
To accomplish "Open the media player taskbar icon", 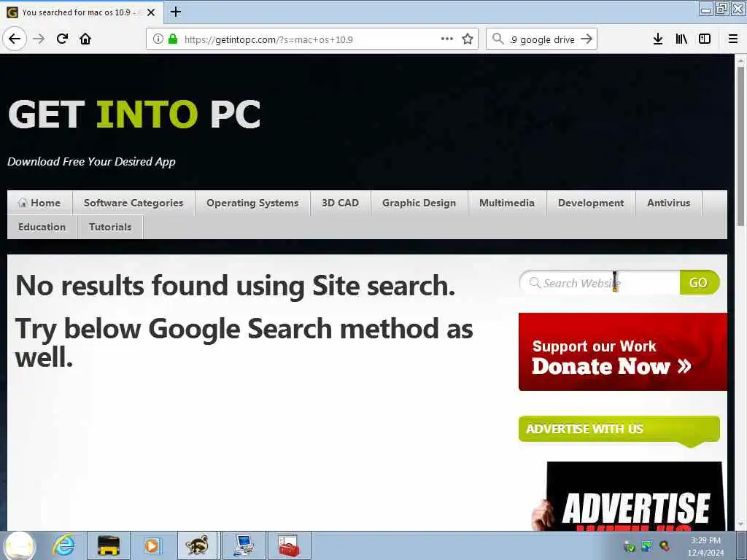I will click(x=152, y=545).
